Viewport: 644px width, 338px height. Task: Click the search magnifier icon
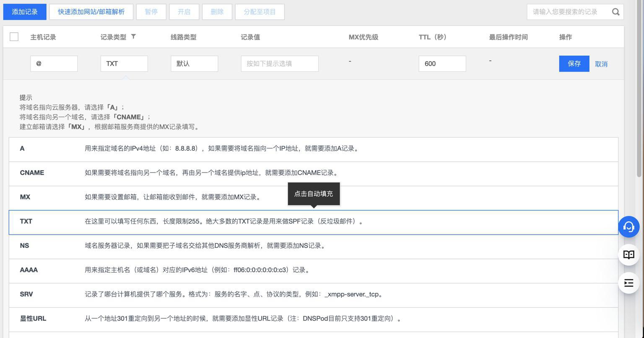click(x=615, y=12)
